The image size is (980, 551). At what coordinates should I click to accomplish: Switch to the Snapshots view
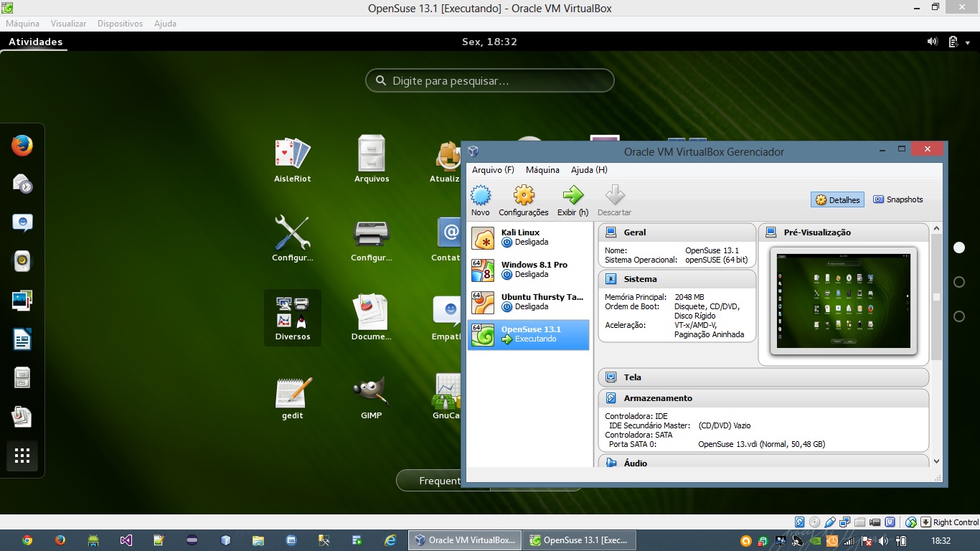pyautogui.click(x=897, y=199)
